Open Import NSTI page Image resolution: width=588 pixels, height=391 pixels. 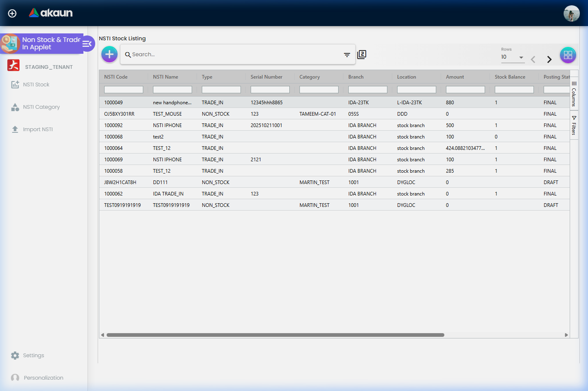coord(37,130)
